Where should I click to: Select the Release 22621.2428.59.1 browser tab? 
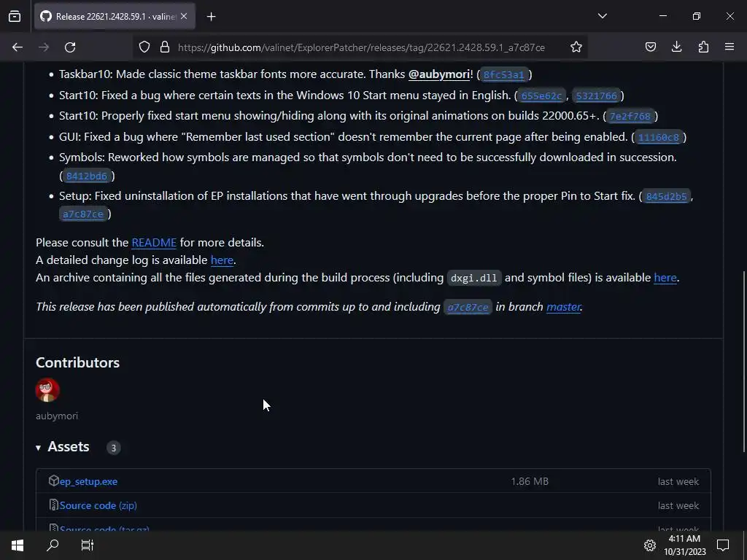click(x=115, y=17)
